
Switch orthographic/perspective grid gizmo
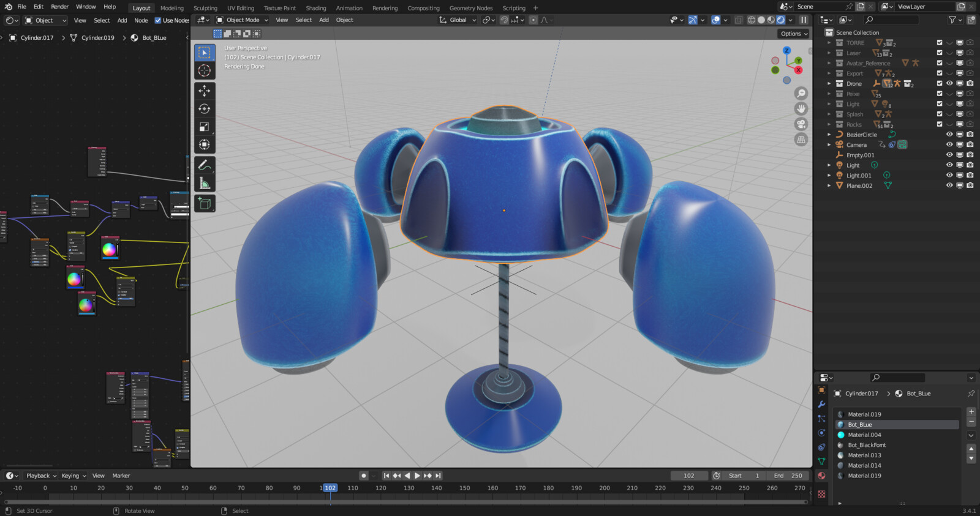click(x=801, y=140)
